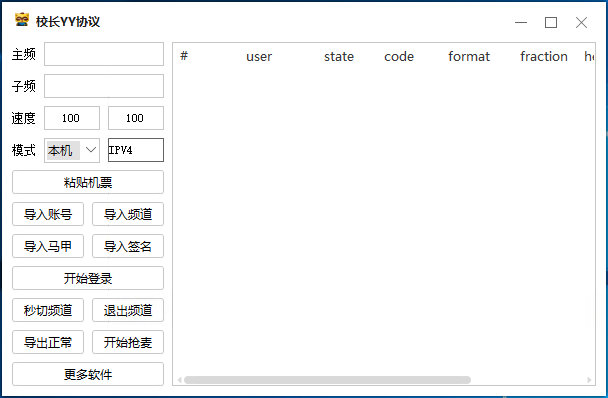Click the 秒切频道 button
This screenshot has width=608, height=398.
[x=48, y=310]
